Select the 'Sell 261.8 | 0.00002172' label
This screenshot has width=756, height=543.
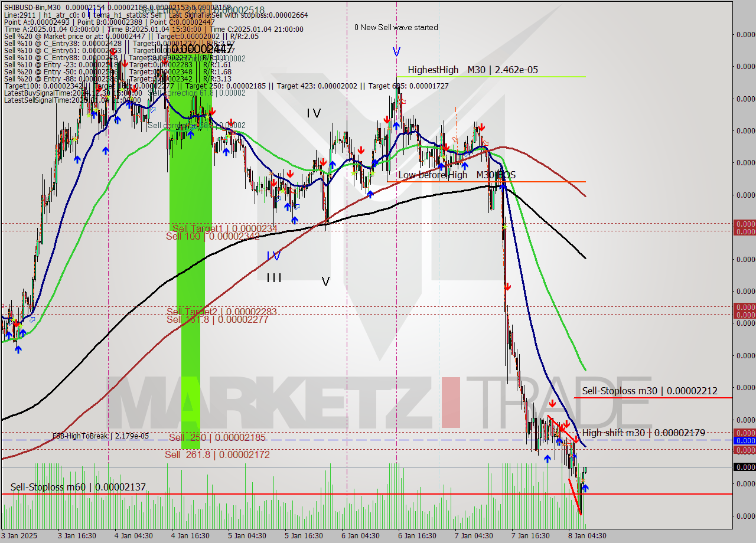pyautogui.click(x=217, y=454)
